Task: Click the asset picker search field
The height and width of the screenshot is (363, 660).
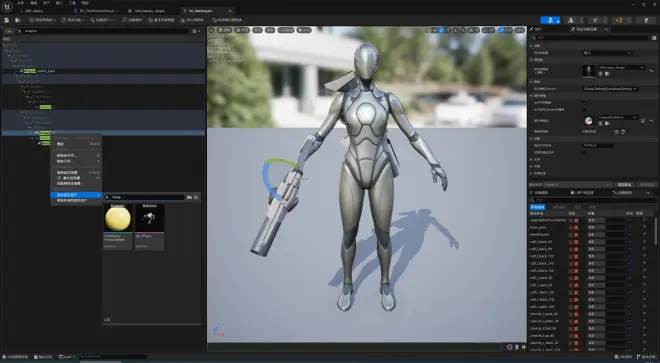Action: [147, 197]
